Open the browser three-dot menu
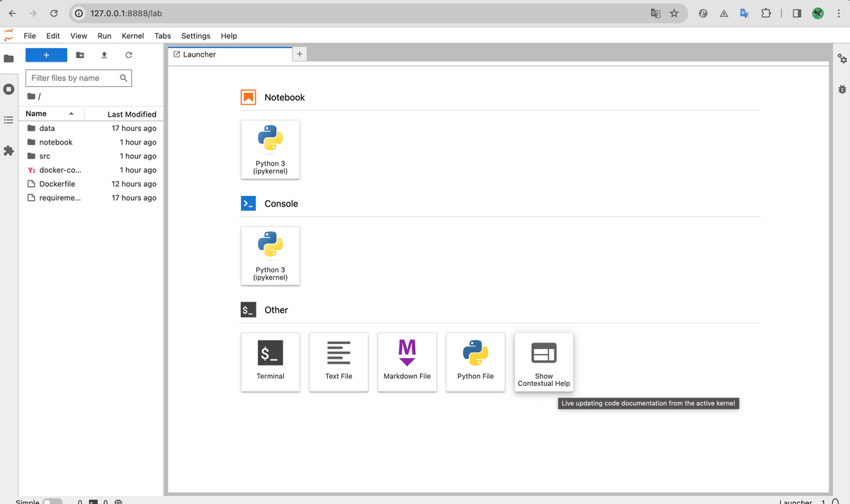The width and height of the screenshot is (850, 504). (x=837, y=13)
